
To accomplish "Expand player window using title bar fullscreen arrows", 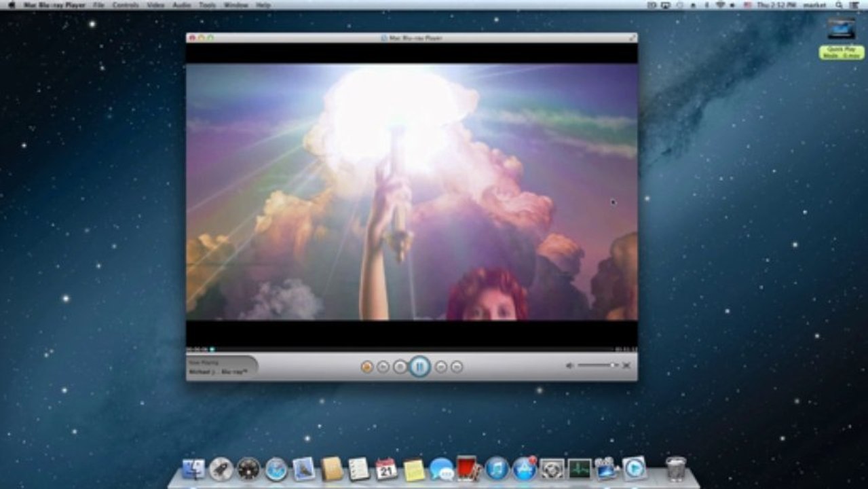I will pyautogui.click(x=633, y=38).
